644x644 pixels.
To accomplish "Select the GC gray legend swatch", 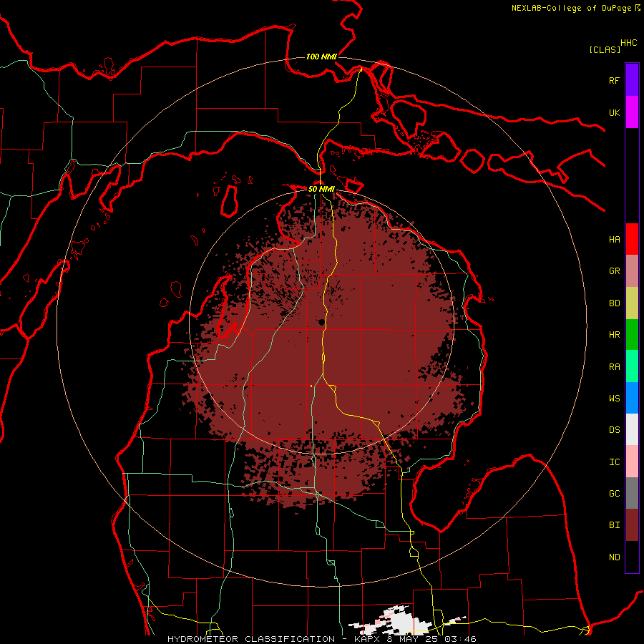I will [632, 493].
